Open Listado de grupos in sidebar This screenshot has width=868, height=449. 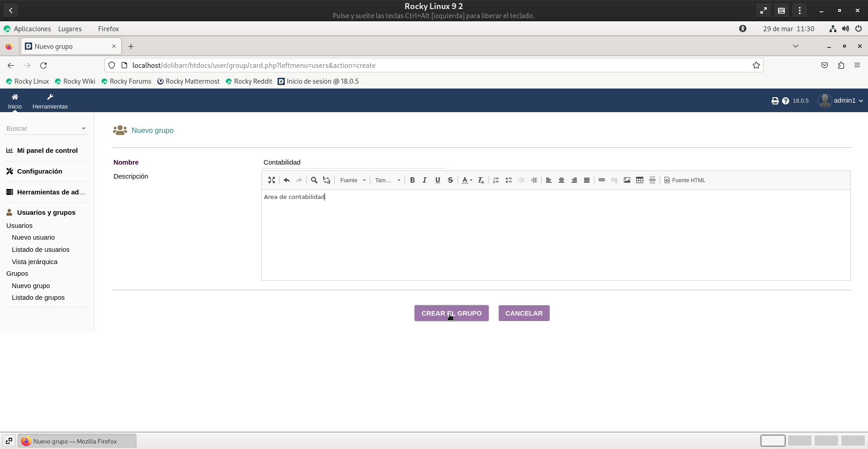38,298
